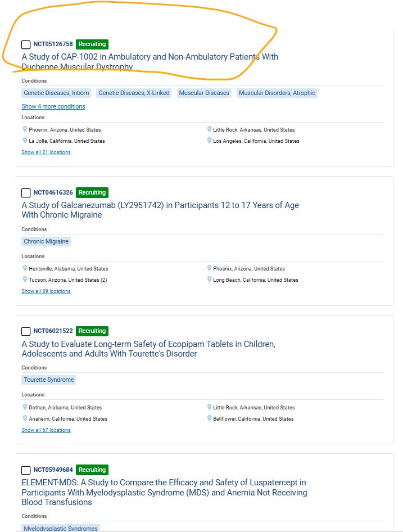The image size is (403, 532).
Task: Click Recruiting badge for NCT04616326
Action: tap(92, 193)
